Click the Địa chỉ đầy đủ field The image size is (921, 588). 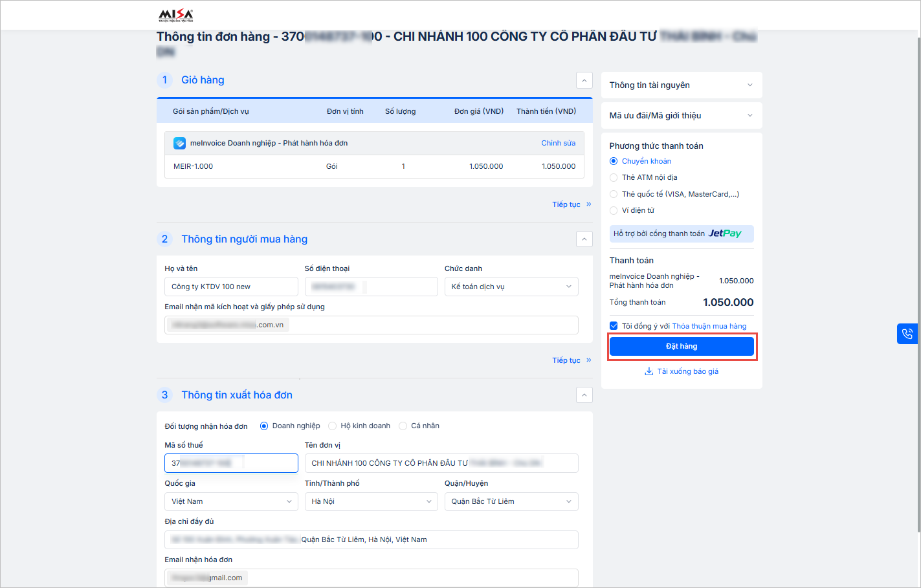pyautogui.click(x=372, y=539)
